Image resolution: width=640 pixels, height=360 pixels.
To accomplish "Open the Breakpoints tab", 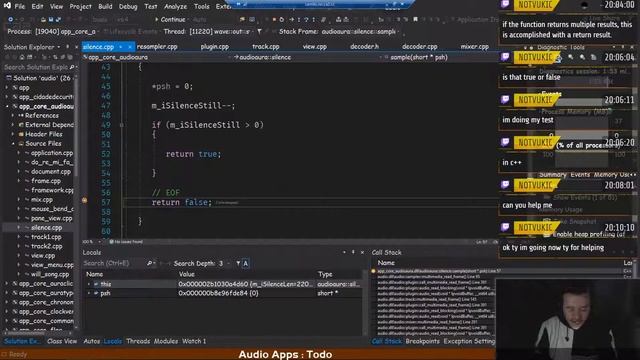I will 422,341.
